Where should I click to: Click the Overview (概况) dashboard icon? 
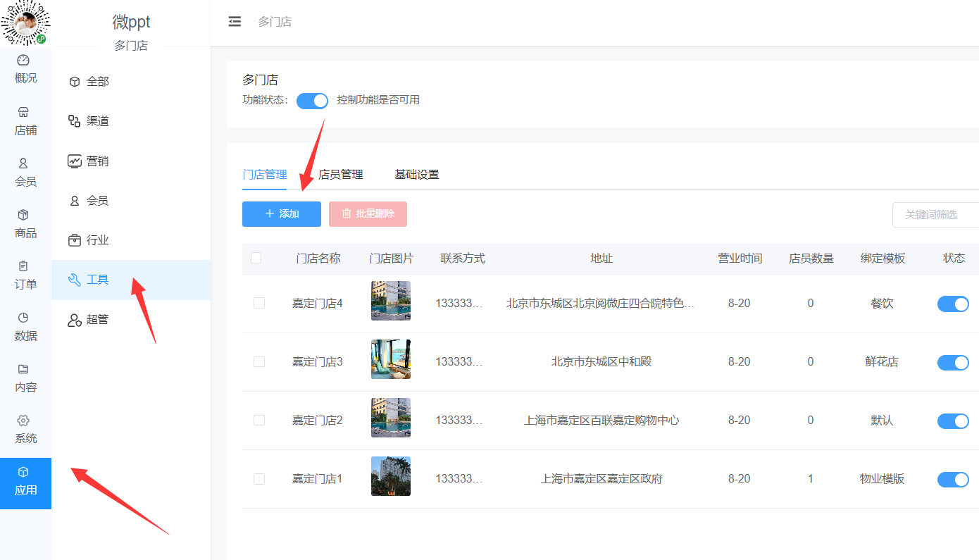tap(23, 61)
